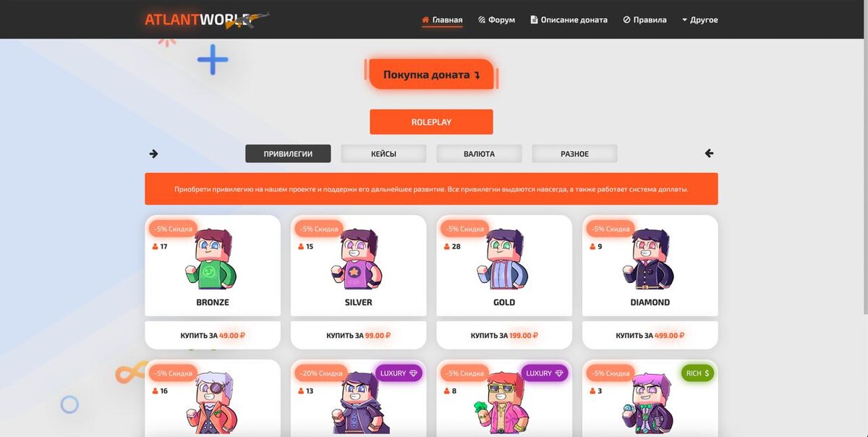This screenshot has width=868, height=437.
Task: Click the left arrow icon beside category tabs
Action: point(709,153)
